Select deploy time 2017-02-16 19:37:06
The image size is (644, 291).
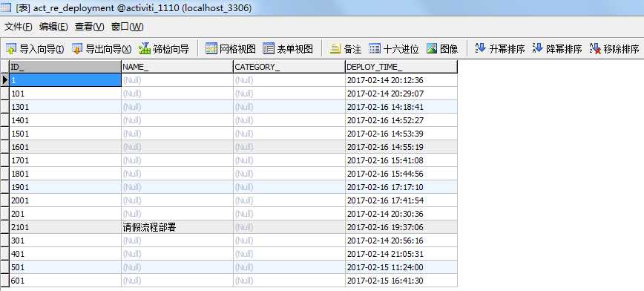pos(401,227)
